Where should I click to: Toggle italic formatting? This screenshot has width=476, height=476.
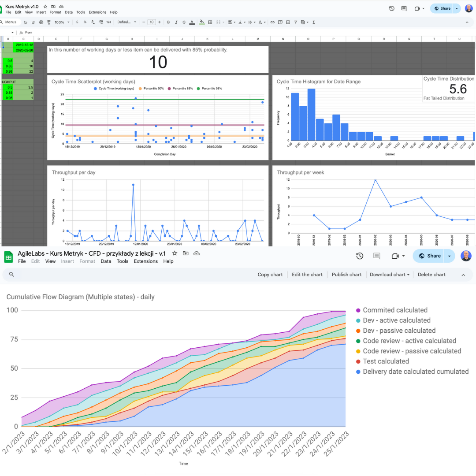(176, 22)
